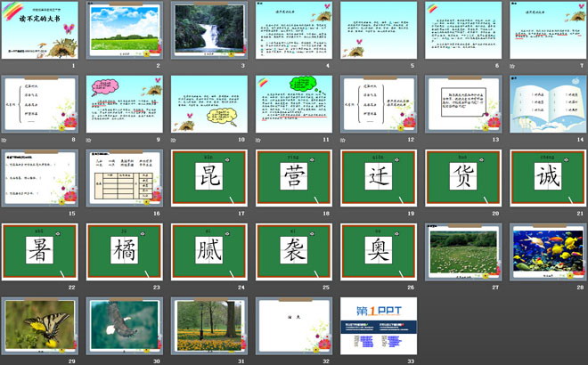588x365 pixels.
Task: Select slide 8 with bracket outline
Action: [40, 104]
